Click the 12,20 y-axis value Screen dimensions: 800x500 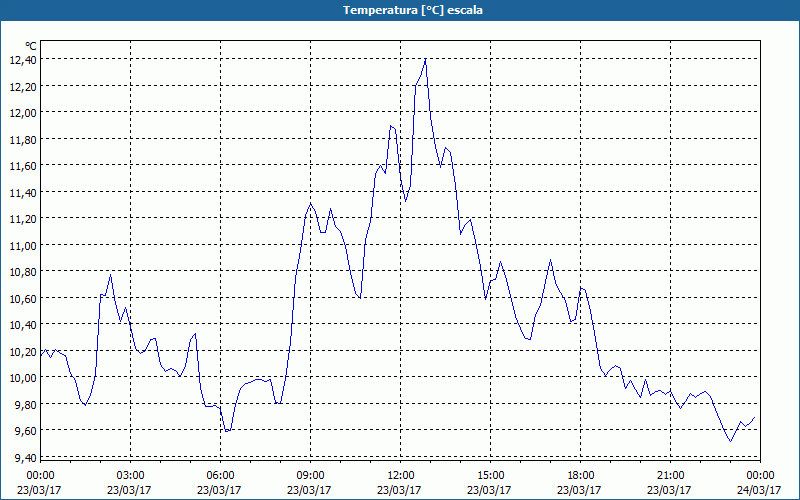pos(23,86)
